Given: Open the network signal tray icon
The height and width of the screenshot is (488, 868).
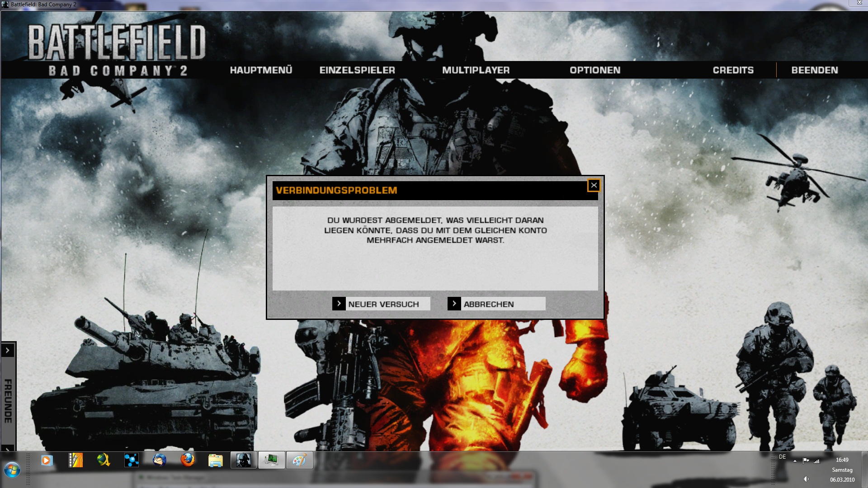Looking at the screenshot, I should (x=817, y=461).
